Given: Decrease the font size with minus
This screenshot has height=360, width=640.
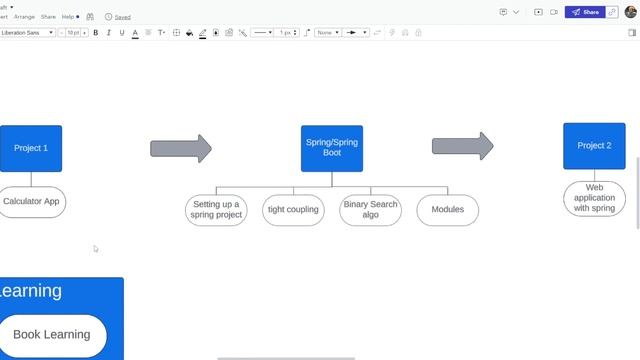Looking at the screenshot, I should coord(62,33).
